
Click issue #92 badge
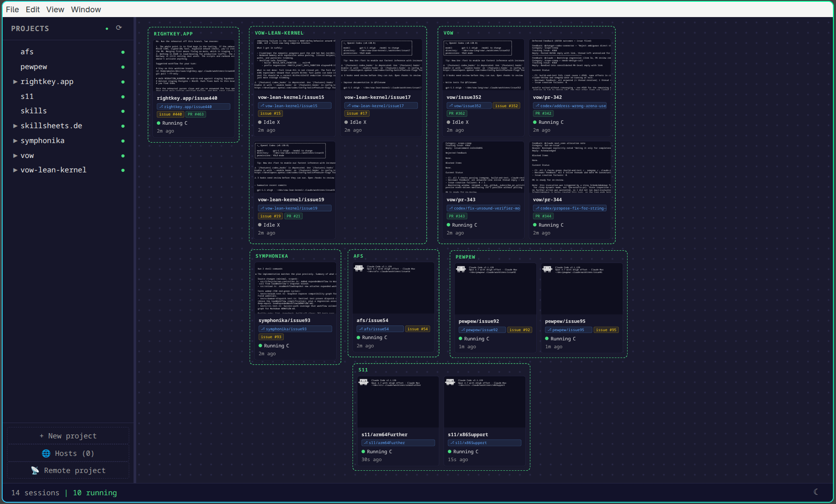[520, 330]
